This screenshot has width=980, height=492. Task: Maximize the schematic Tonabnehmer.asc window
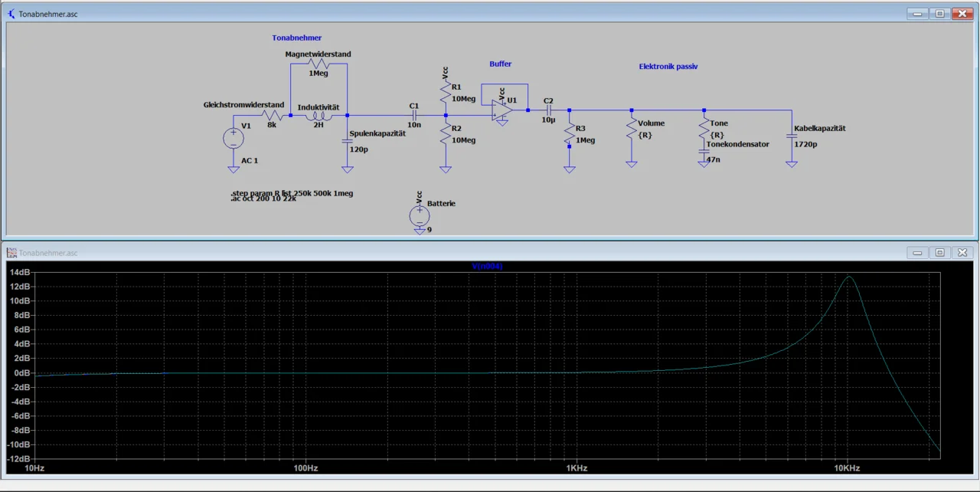click(x=940, y=14)
